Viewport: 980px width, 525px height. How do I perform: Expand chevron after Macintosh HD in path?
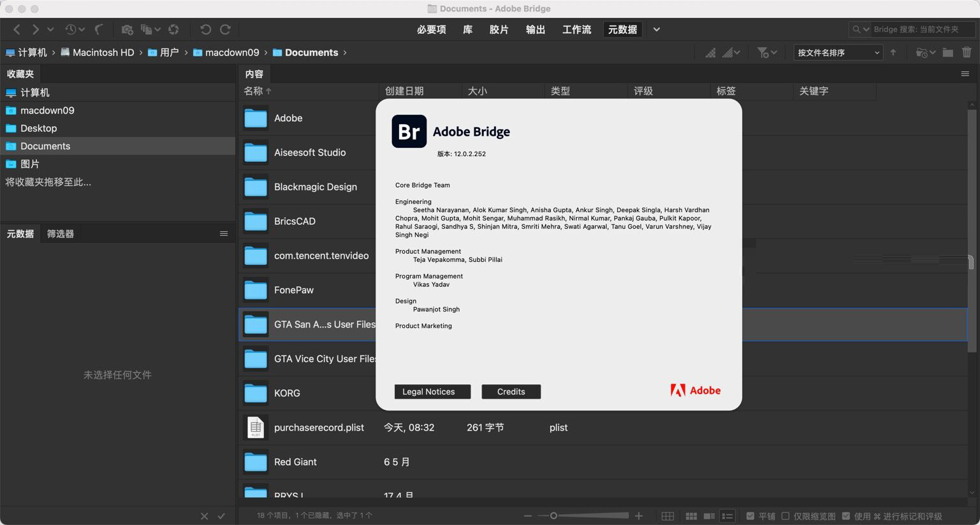[x=140, y=52]
